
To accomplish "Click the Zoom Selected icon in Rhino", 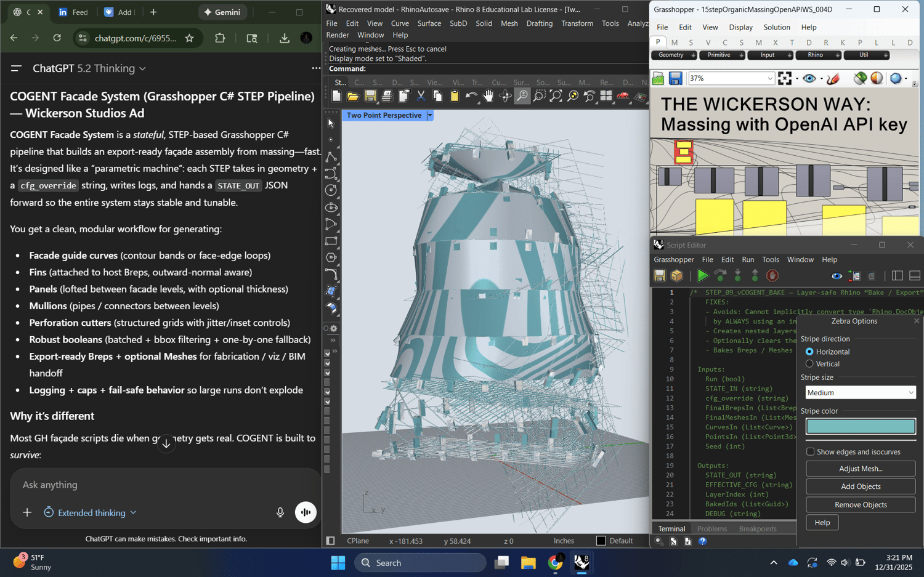I will coord(573,96).
